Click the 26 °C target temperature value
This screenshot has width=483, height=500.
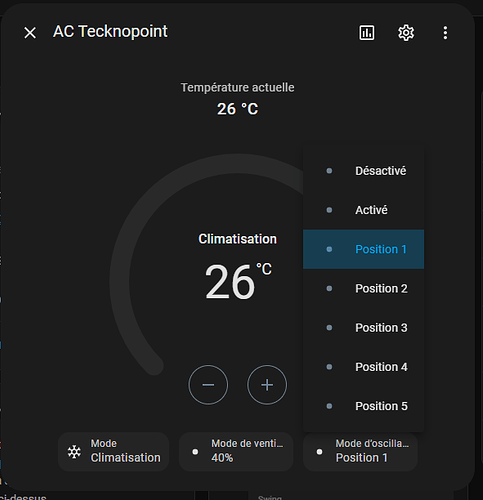coord(238,282)
